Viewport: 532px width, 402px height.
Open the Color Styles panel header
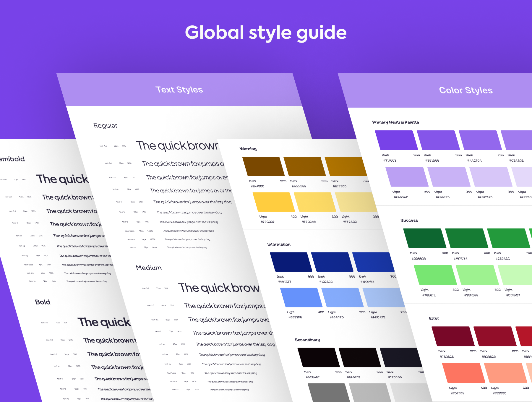[x=465, y=90]
